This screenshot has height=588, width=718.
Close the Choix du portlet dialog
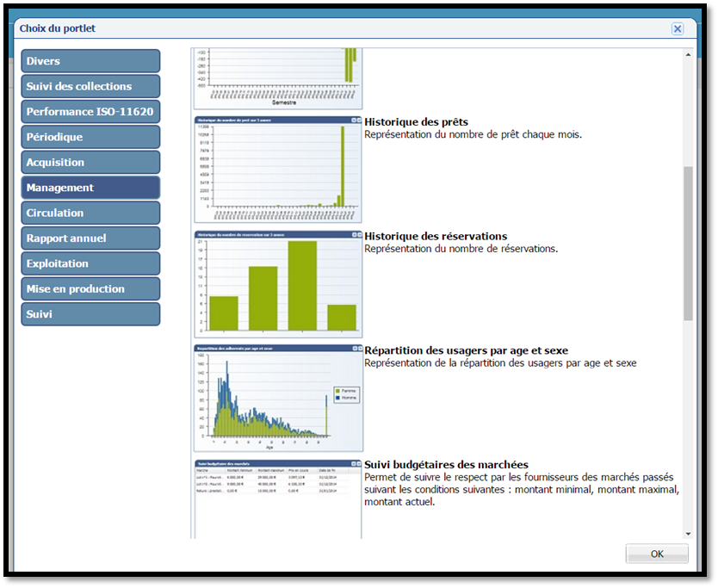pos(678,28)
